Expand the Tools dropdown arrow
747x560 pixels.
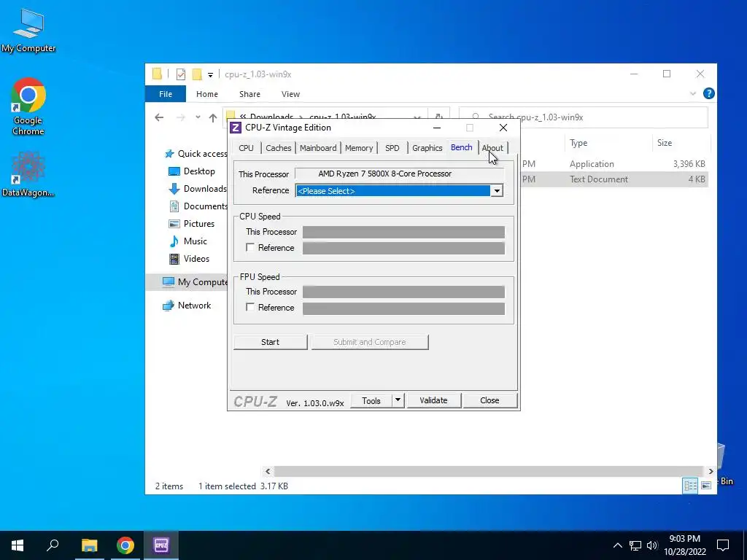click(398, 401)
